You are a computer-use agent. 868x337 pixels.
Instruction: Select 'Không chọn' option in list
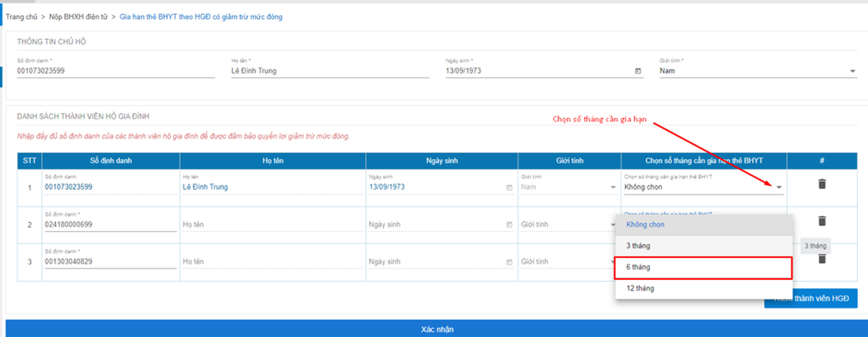point(703,225)
